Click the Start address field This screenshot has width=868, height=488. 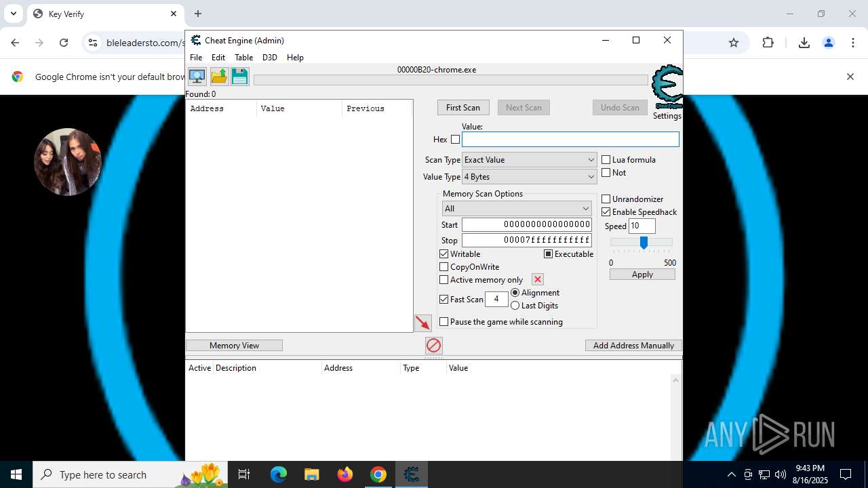tap(527, 225)
